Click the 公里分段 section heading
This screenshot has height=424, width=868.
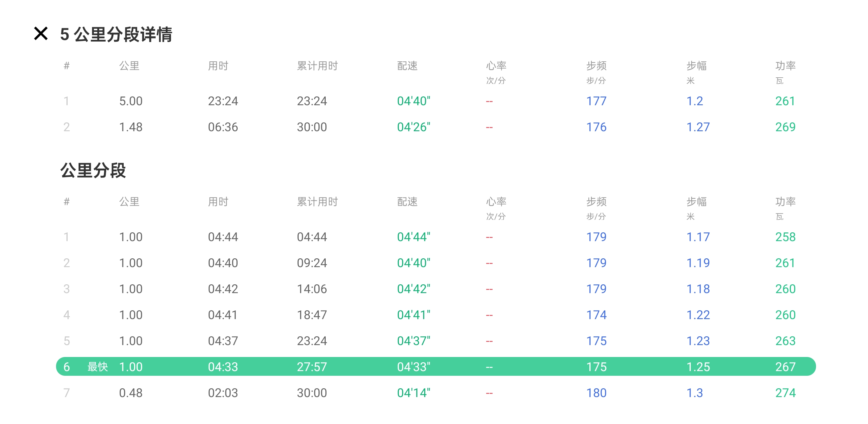click(93, 170)
